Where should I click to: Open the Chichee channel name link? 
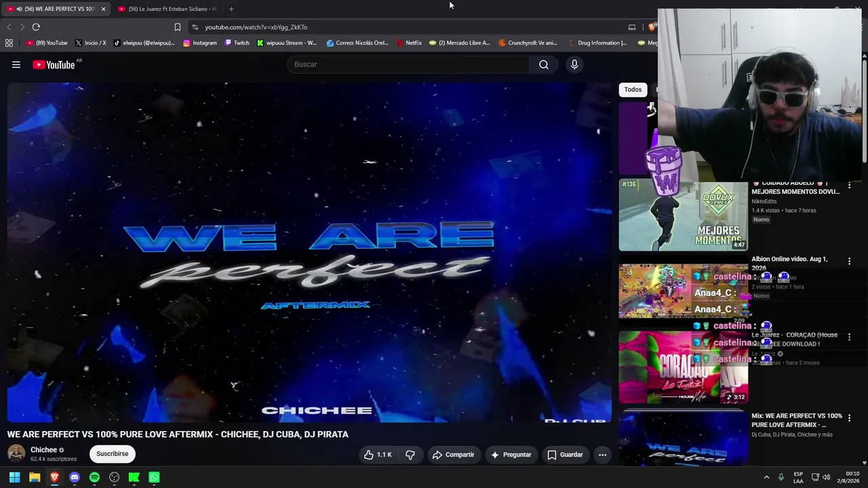pyautogui.click(x=43, y=450)
